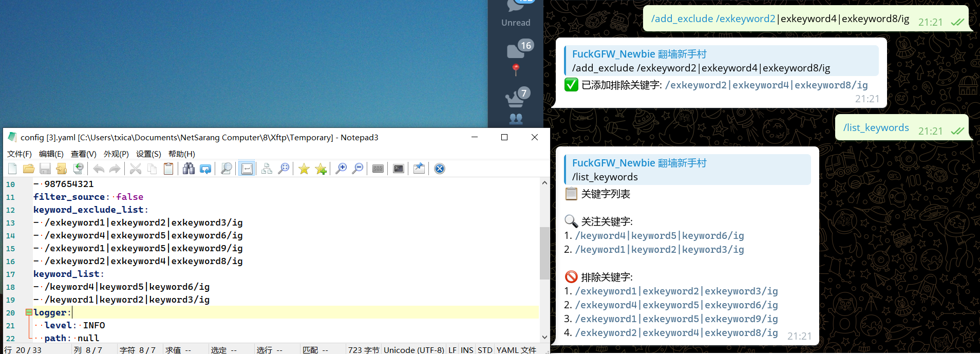Screen dimensions: 980x354
Task: Click the editor's vertical scrollbar down arrow
Action: point(544,338)
